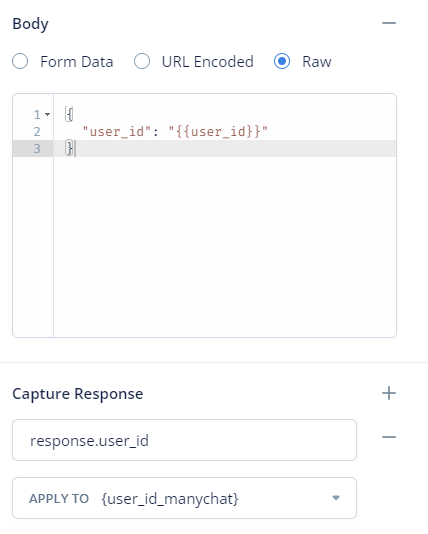Screen dimensions: 428x534
Task: Add a new Capture Response row
Action: click(x=389, y=393)
